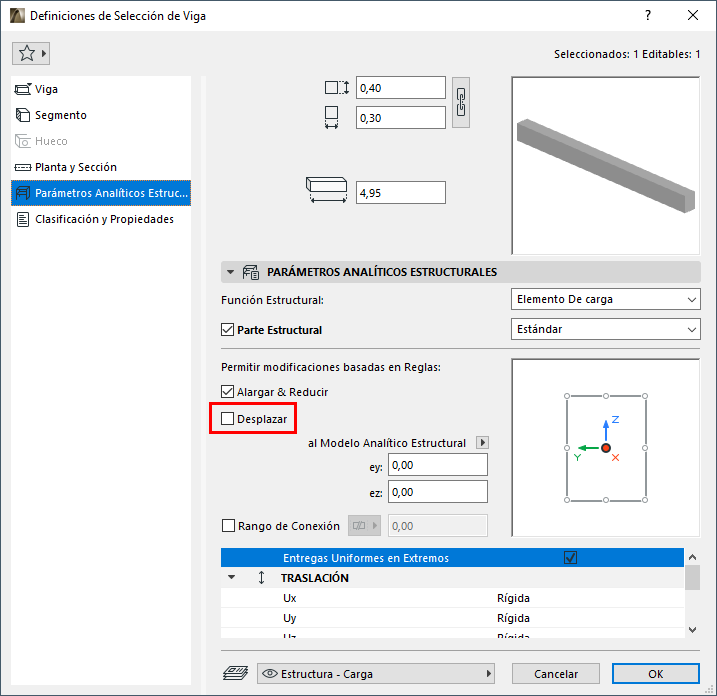Select the Ux Rígida row

point(452,598)
